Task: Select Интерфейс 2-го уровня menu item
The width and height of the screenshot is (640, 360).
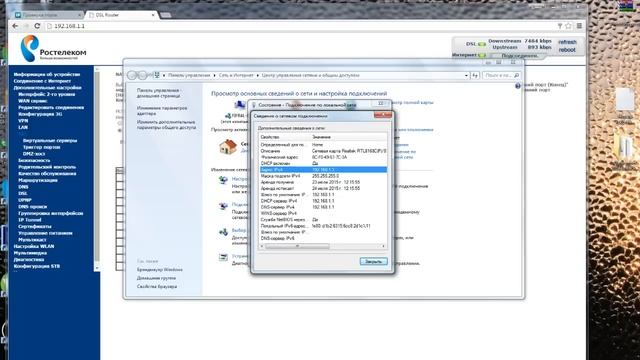Action: tap(47, 94)
